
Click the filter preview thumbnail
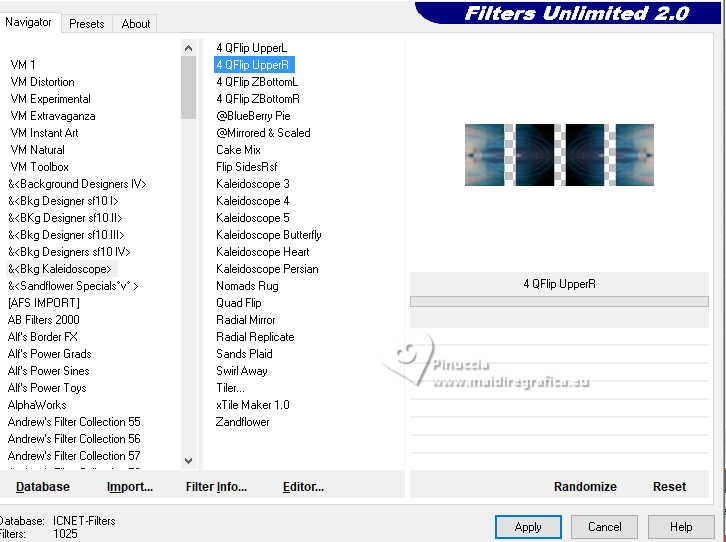pyautogui.click(x=559, y=155)
